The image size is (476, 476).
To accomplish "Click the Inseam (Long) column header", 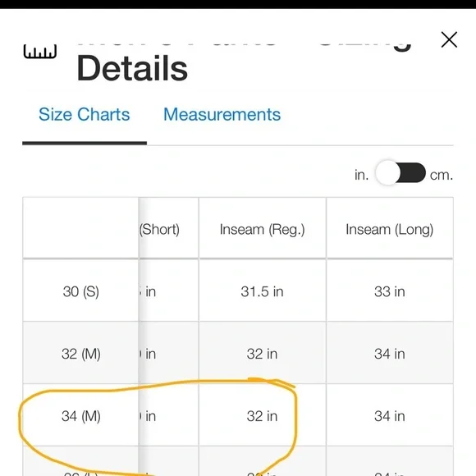I will coord(390,229).
